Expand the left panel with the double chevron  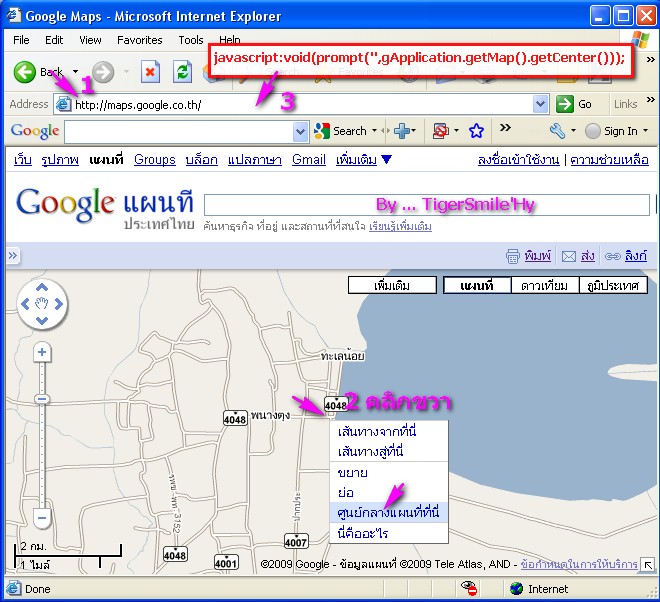pos(13,256)
